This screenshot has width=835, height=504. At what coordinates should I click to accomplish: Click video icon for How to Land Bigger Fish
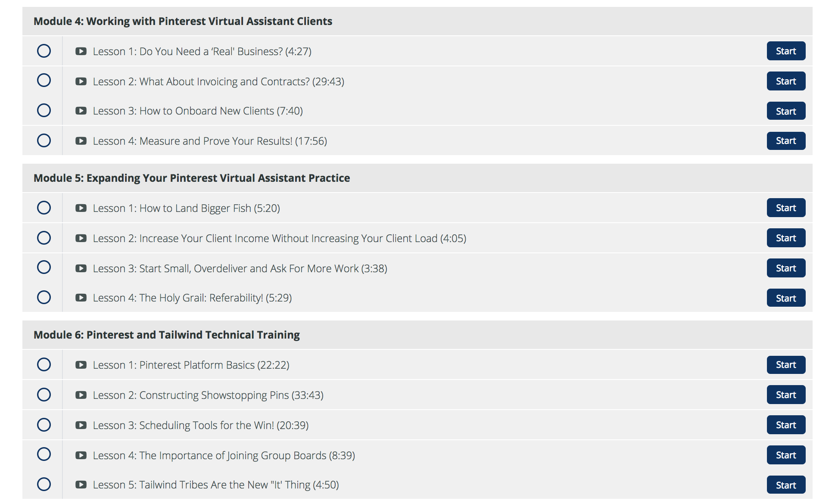pyautogui.click(x=81, y=208)
